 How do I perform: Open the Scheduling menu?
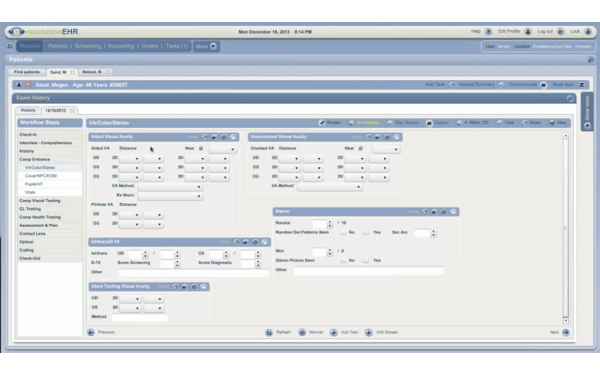[x=88, y=46]
